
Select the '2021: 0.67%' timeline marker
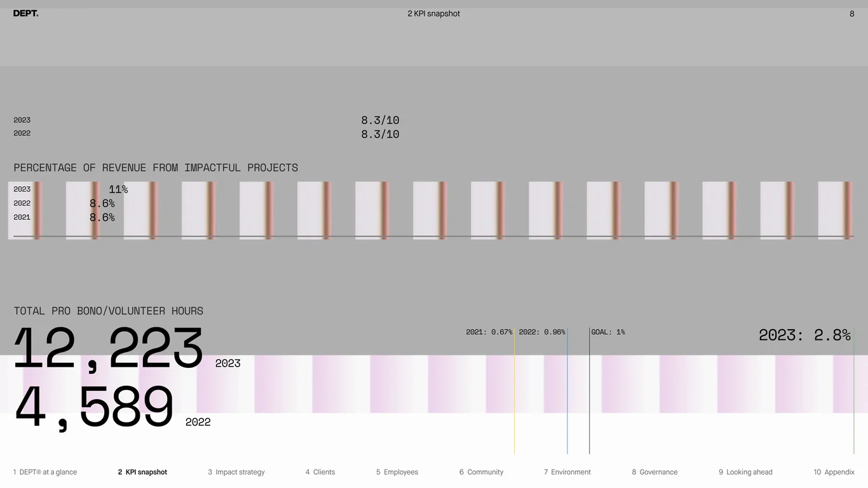tap(489, 332)
